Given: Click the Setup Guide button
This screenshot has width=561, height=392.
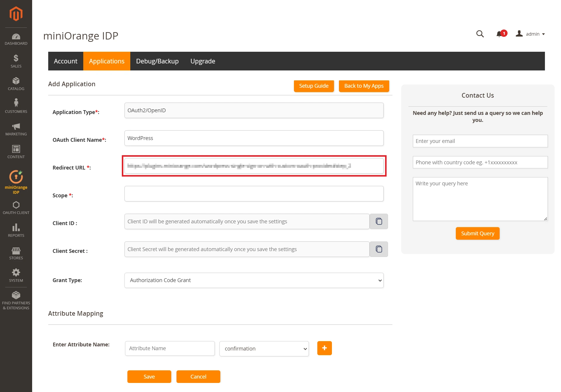Looking at the screenshot, I should coord(314,86).
